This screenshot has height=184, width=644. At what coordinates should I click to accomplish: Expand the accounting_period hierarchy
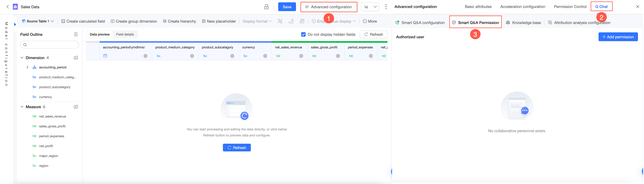[x=27, y=67]
